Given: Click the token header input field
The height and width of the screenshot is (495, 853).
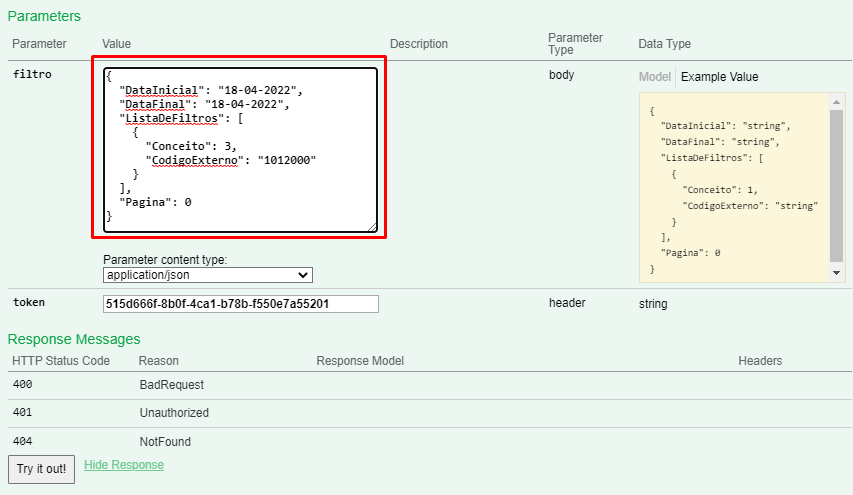Looking at the screenshot, I should [240, 304].
